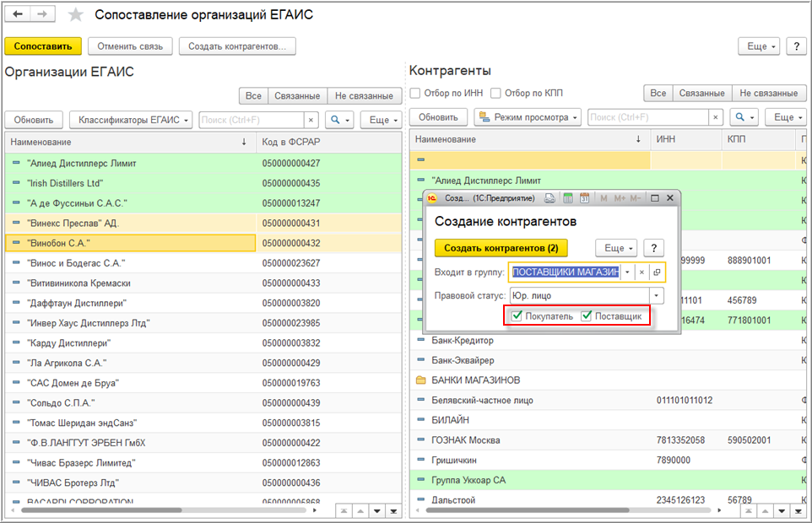Open the Еще menu in Контрагенты panel

[786, 117]
